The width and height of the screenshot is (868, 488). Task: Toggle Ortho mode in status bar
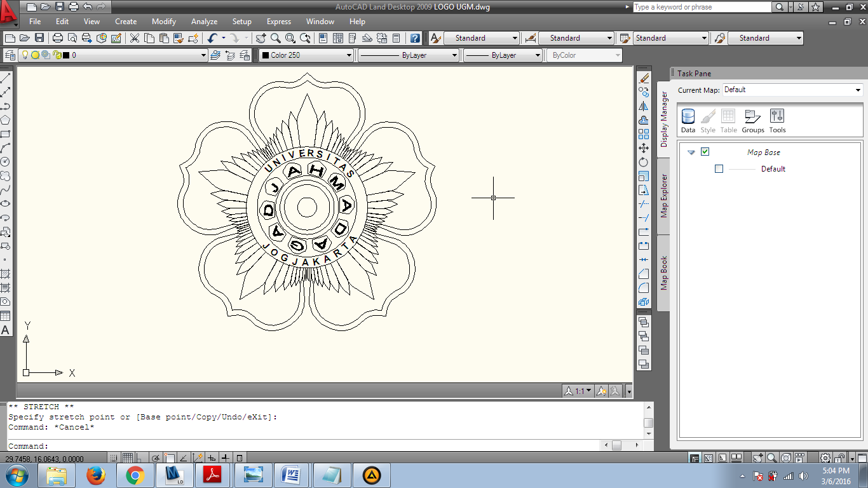(142, 457)
